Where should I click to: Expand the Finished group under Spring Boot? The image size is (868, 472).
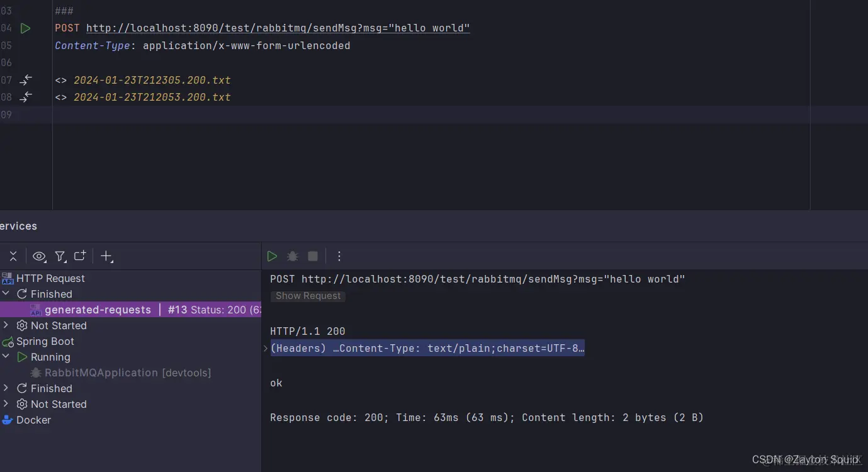(x=6, y=388)
